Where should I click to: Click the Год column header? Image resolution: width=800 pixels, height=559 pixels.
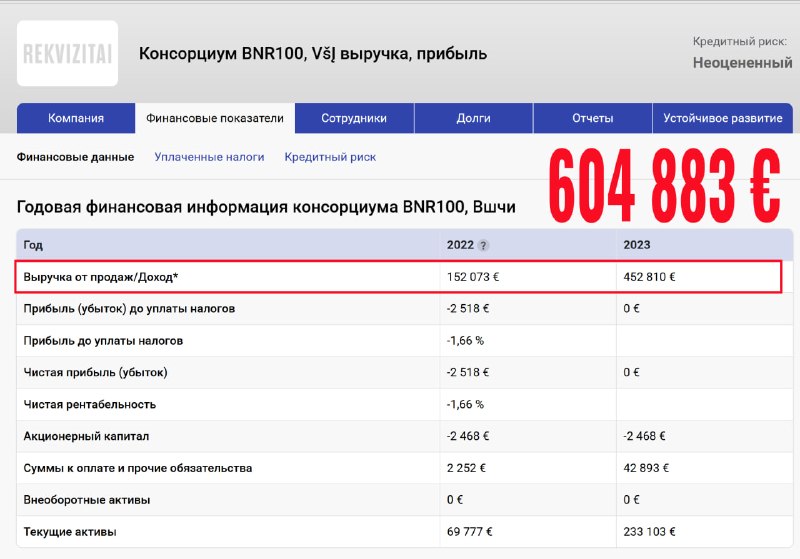click(33, 245)
